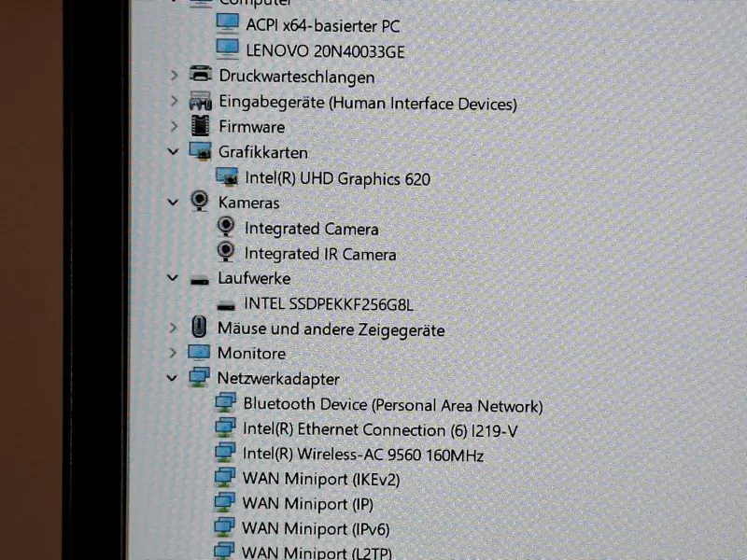Viewport: 747px width, 560px height.
Task: Select WAN Miniport (IKEv2) entry
Action: tap(321, 479)
